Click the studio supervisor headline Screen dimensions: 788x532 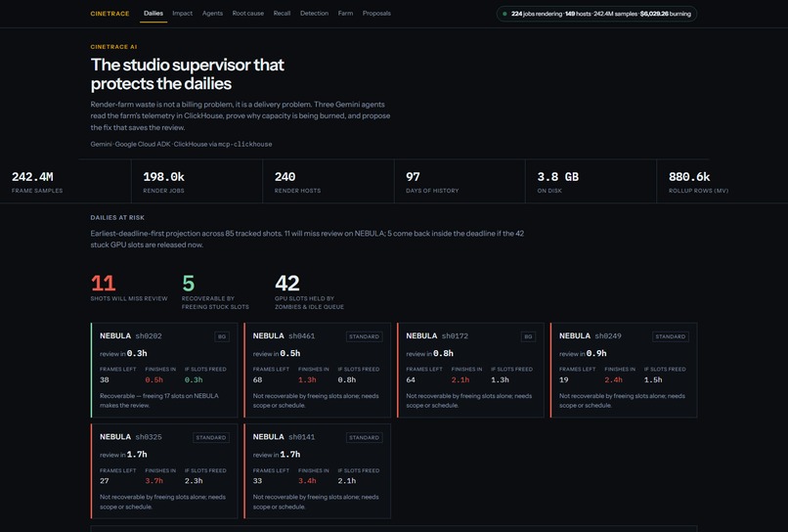pyautogui.click(x=188, y=74)
